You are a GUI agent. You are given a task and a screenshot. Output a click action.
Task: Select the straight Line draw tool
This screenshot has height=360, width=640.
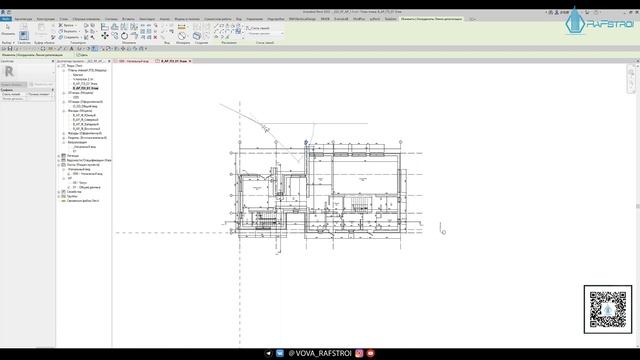(216, 25)
